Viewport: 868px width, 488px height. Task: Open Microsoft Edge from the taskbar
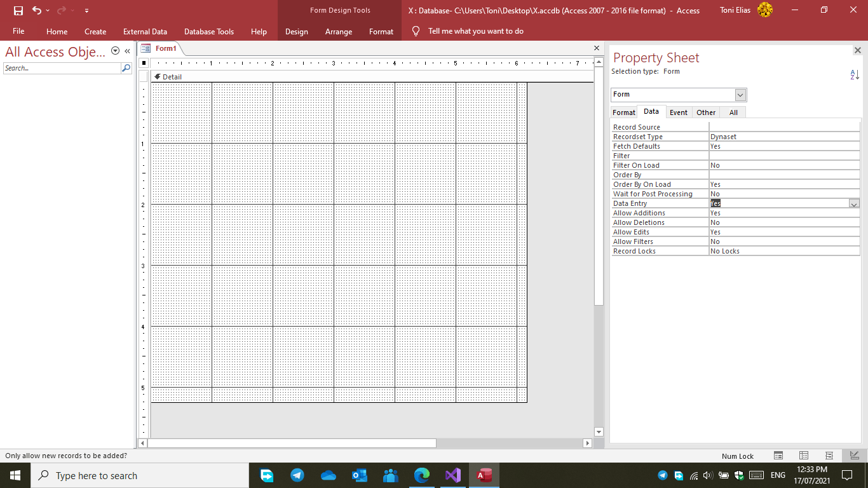point(421,475)
